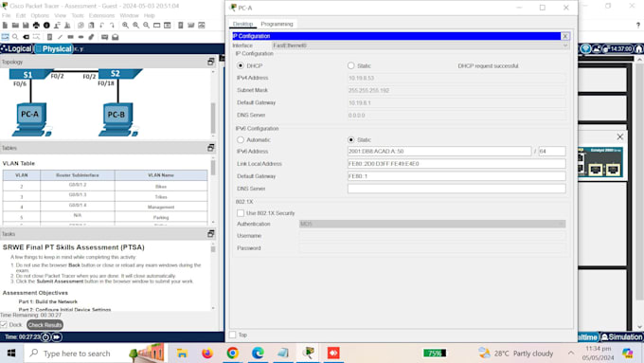
Task: Open Firefox from the taskbar
Action: (207, 354)
